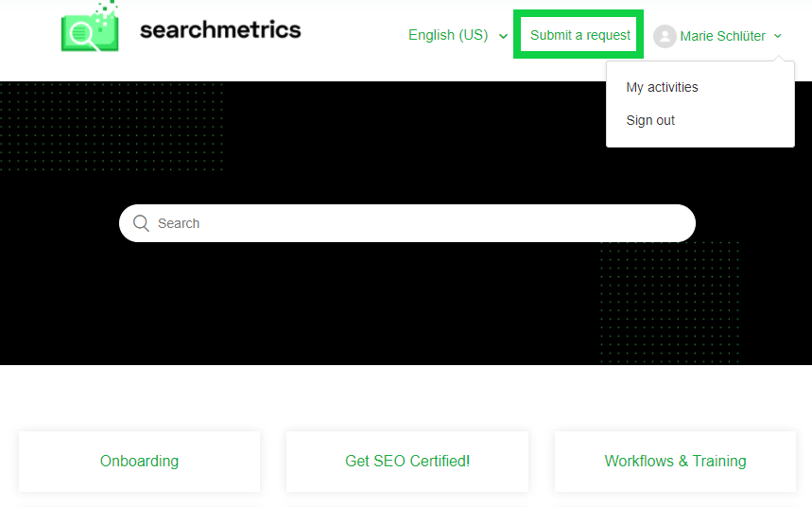Open the Onboarding category card
Image resolution: width=812 pixels, height=507 pixels.
pos(139,462)
